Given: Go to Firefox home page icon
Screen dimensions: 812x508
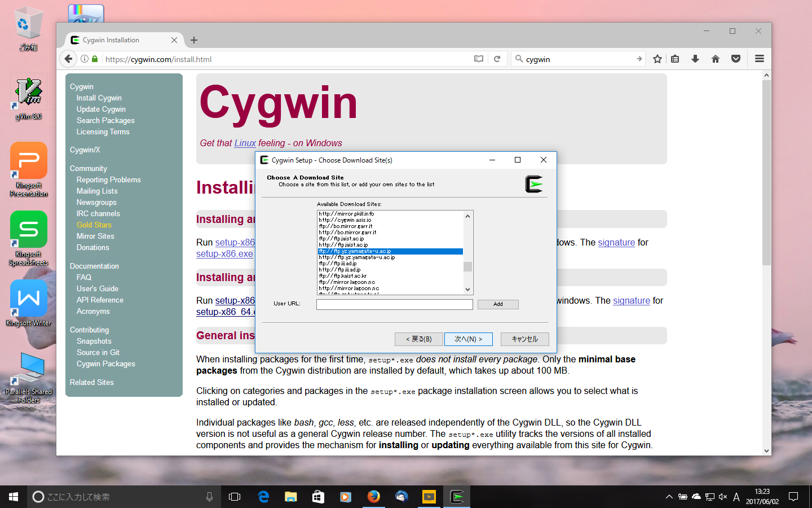Looking at the screenshot, I should [x=716, y=59].
